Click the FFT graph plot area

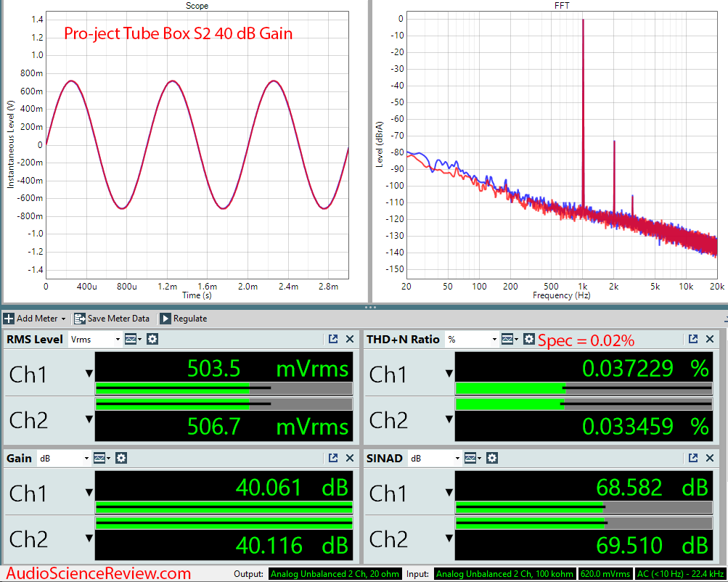[562, 145]
